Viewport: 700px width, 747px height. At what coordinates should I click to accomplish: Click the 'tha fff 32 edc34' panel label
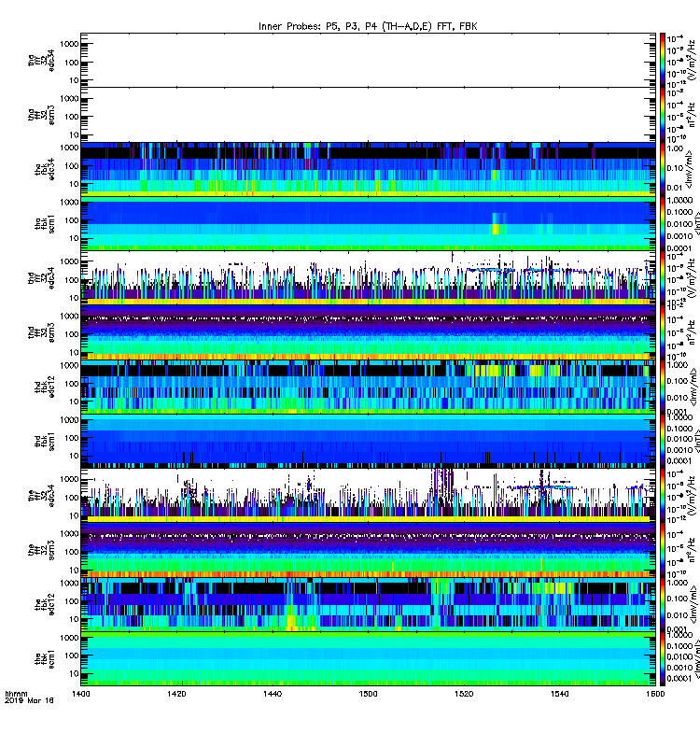click(41, 61)
